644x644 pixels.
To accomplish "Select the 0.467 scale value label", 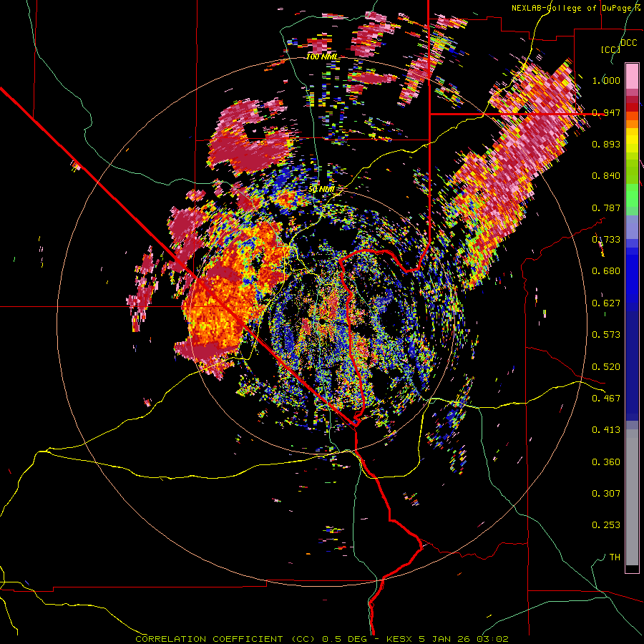I will pyautogui.click(x=606, y=399).
